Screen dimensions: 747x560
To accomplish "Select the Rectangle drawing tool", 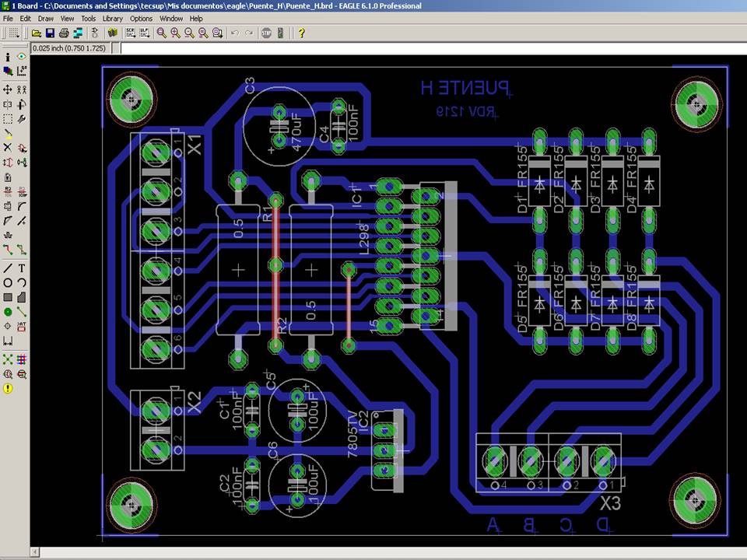I will 8,297.
